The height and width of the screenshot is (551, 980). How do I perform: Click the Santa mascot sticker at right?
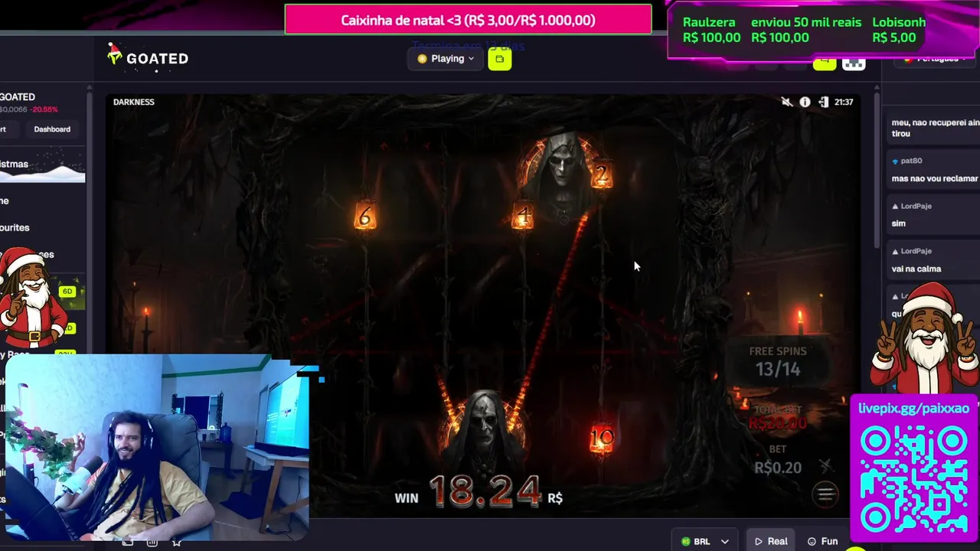point(925,337)
